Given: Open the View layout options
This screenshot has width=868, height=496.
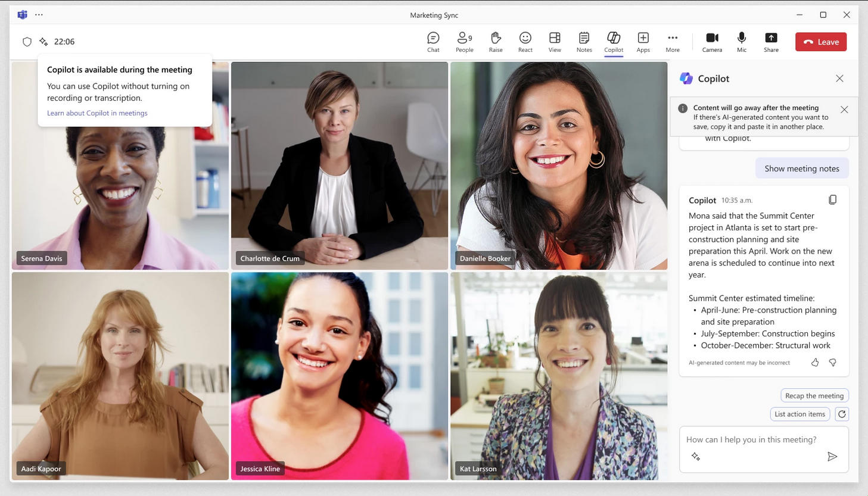Looking at the screenshot, I should click(x=555, y=42).
